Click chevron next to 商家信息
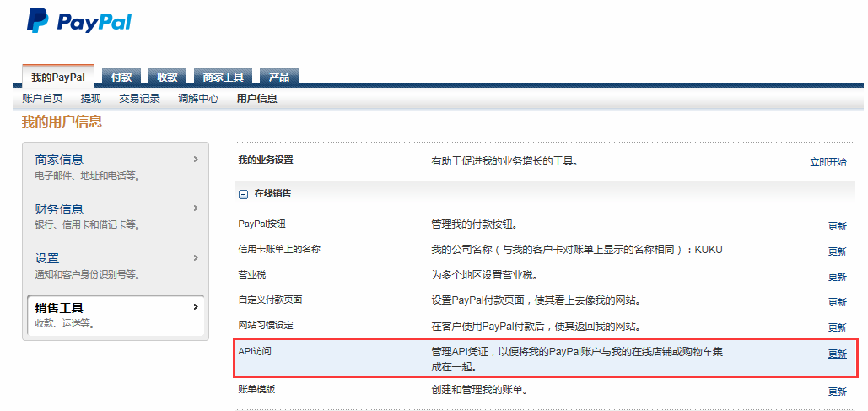This screenshot has height=411, width=868. (196, 159)
